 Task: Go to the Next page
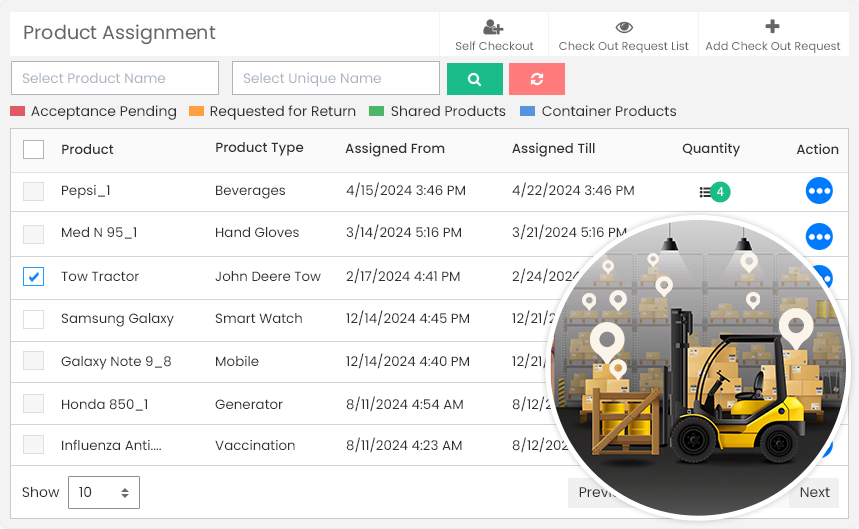(814, 492)
